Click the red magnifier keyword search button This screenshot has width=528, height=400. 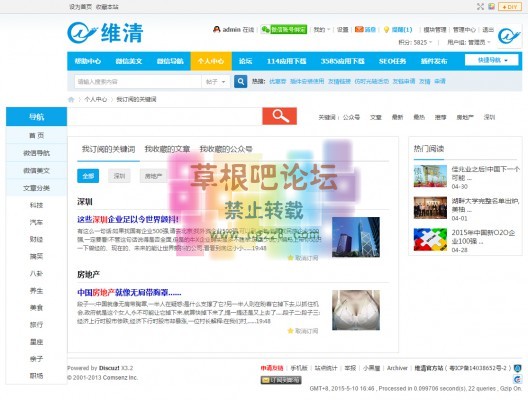(x=279, y=116)
